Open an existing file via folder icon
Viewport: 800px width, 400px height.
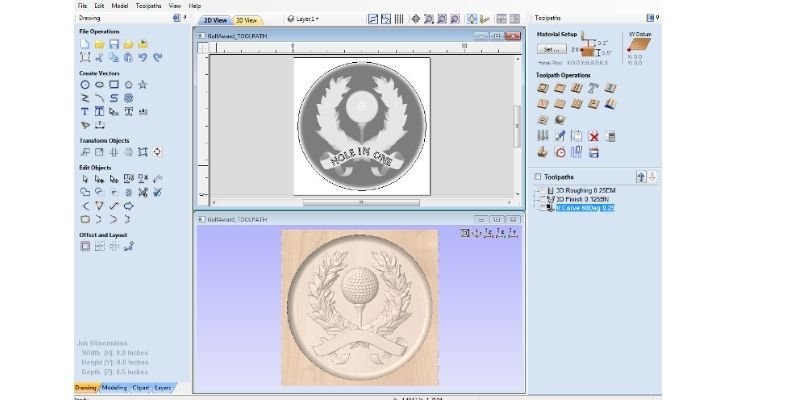99,44
